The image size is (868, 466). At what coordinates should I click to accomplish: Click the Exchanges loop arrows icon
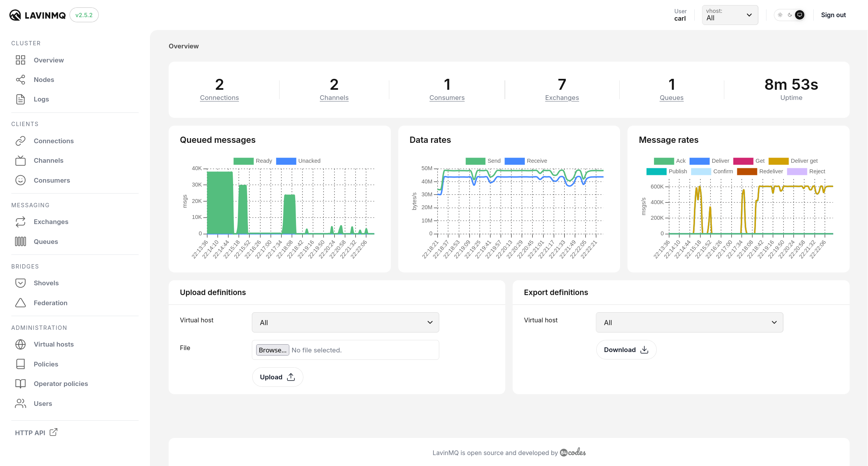[x=20, y=222]
